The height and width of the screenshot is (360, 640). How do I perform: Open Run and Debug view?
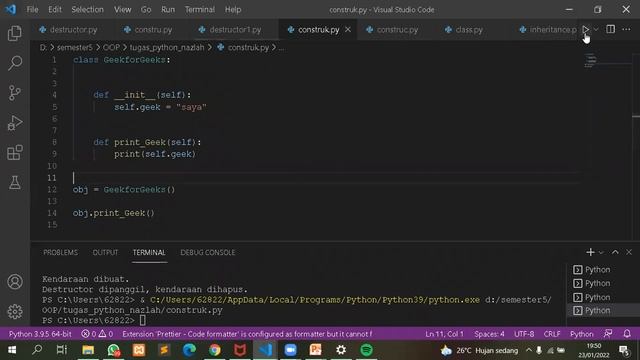[x=15, y=123]
